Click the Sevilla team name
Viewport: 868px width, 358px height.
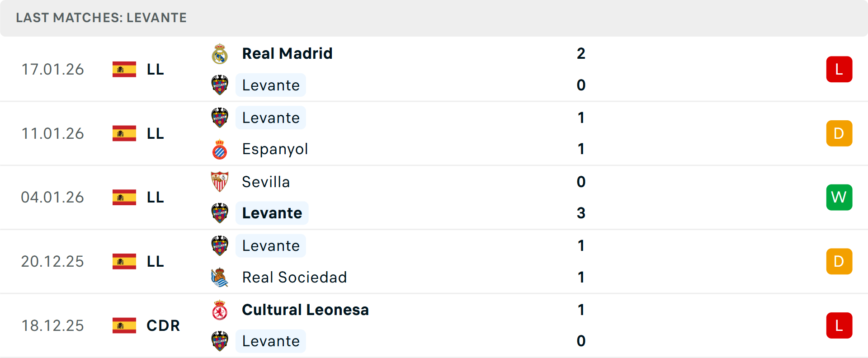click(266, 182)
